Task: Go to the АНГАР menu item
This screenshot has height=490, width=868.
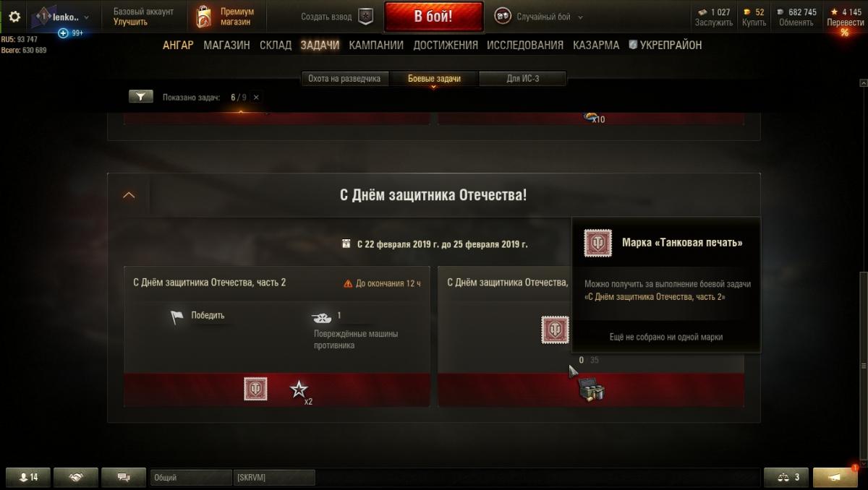Action: (x=178, y=45)
